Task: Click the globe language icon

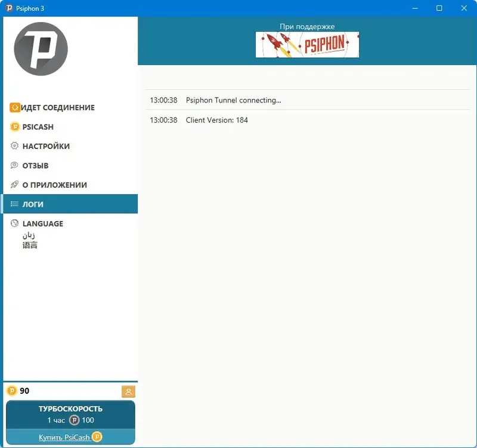Action: [14, 223]
